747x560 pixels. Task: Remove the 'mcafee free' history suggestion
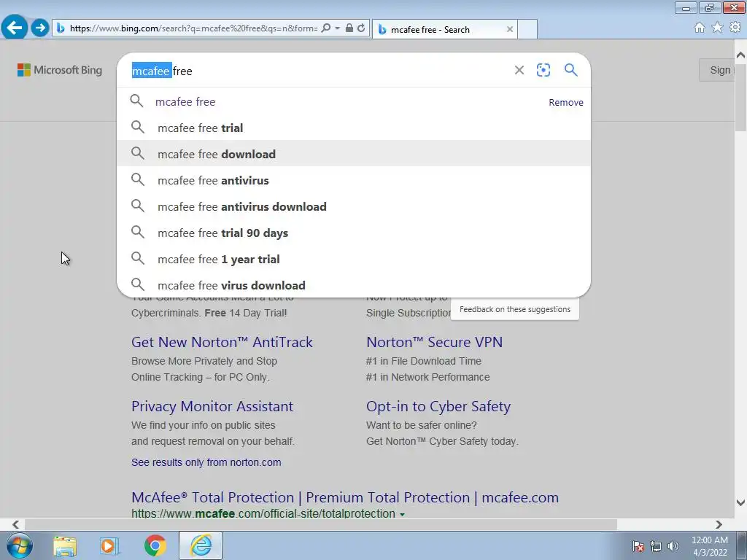(566, 102)
